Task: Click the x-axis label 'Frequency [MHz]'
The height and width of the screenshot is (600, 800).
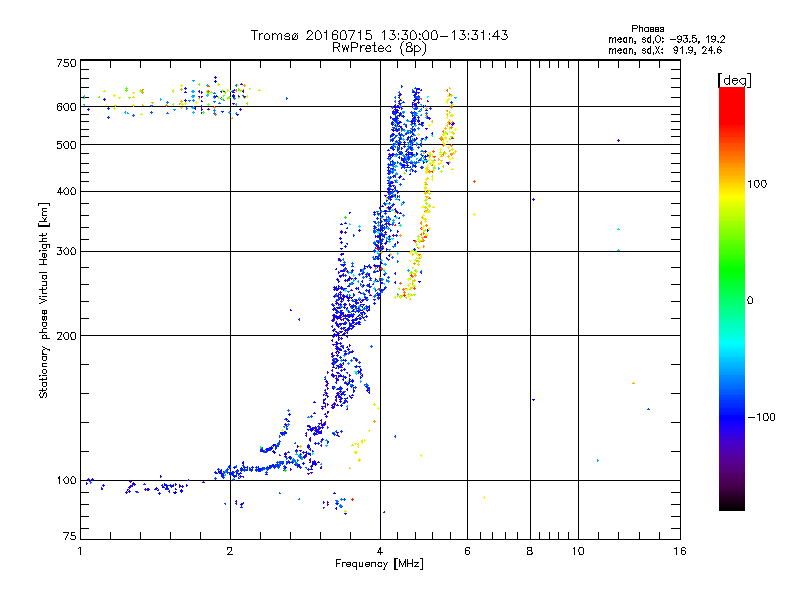Action: tap(379, 564)
